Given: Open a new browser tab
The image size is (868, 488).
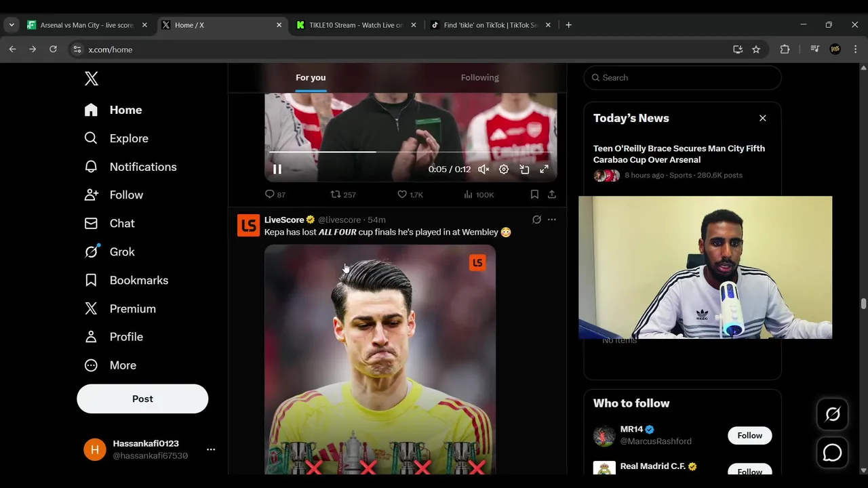Looking at the screenshot, I should (568, 25).
